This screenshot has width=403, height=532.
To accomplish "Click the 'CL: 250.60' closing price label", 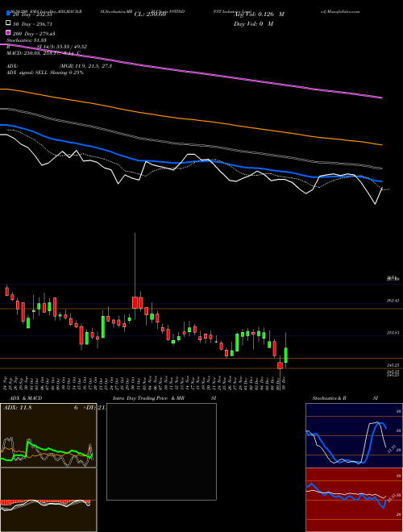I will coord(150,15).
